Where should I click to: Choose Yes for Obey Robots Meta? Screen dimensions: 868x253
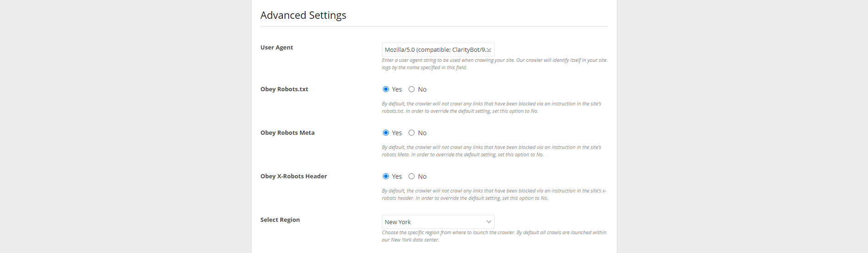tap(386, 133)
